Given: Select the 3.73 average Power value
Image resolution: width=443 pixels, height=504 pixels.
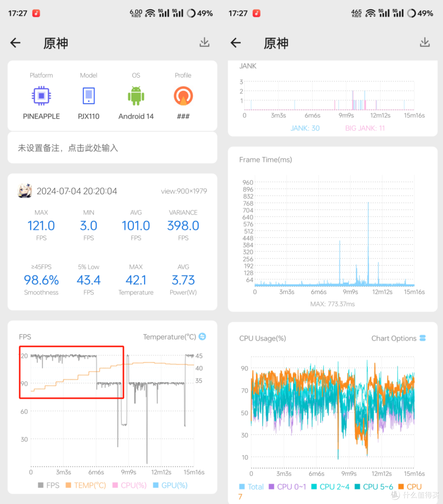Looking at the screenshot, I should point(183,280).
